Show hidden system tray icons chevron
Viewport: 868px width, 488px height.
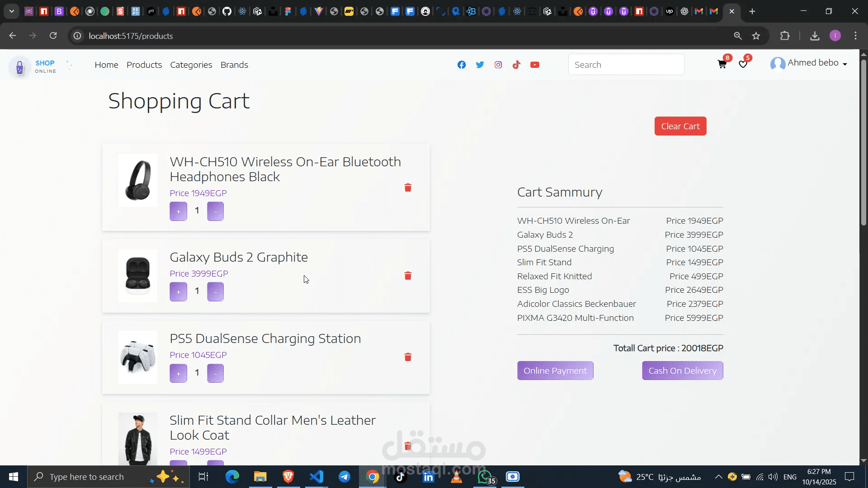718,477
